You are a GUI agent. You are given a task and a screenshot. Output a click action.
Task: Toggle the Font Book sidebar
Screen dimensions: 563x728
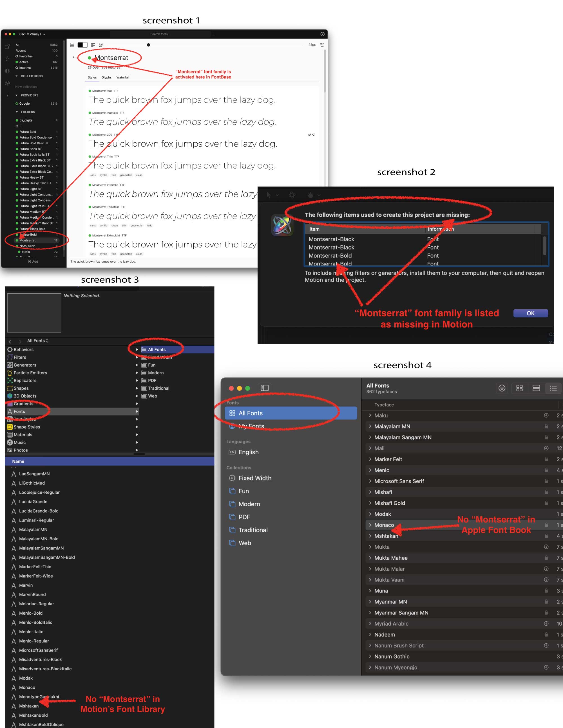pyautogui.click(x=265, y=388)
